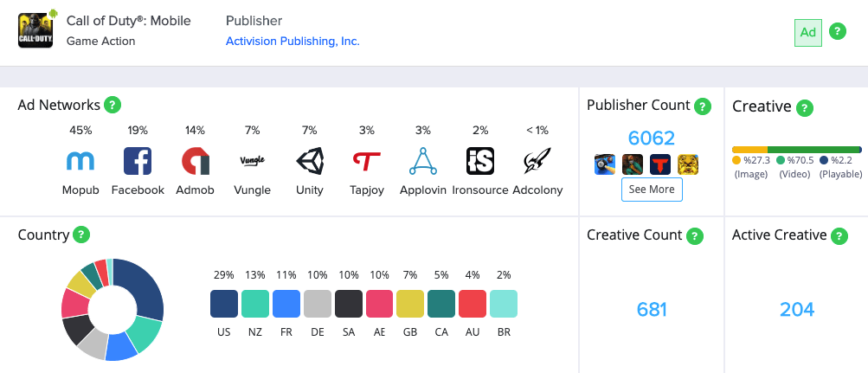Open the Creative Count help icon

(x=695, y=236)
